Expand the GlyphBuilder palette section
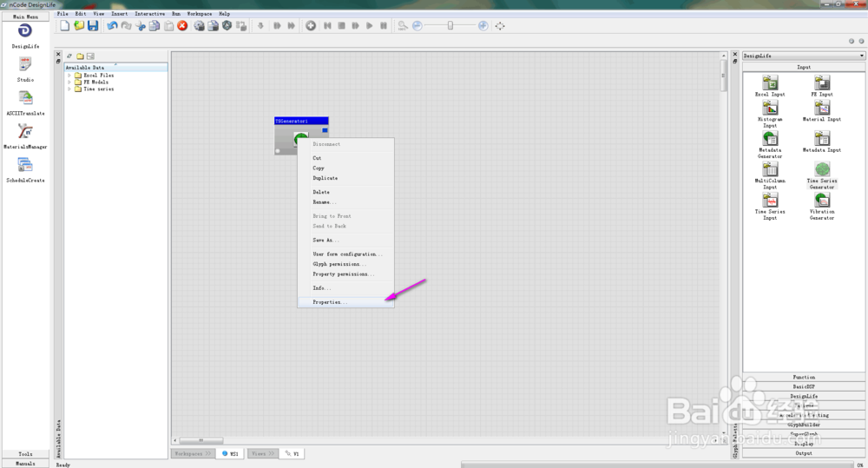Viewport: 868px width, 468px height. point(804,425)
